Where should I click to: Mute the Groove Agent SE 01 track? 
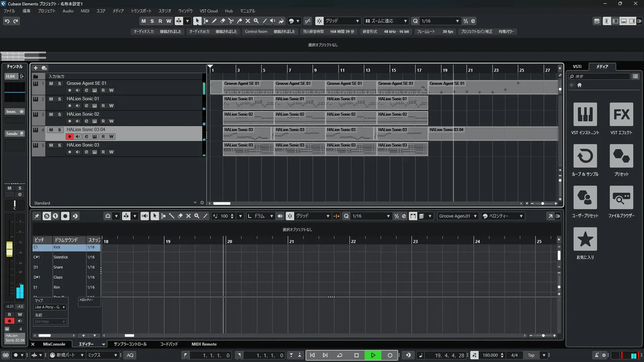pos(51,83)
